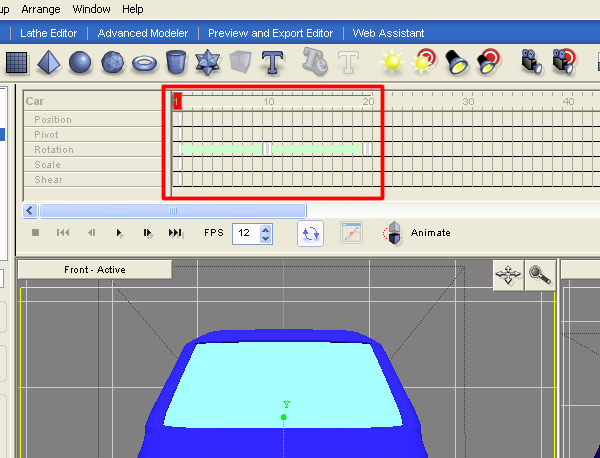Image resolution: width=600 pixels, height=458 pixels.
Task: Open the animation curve graph editor icon
Action: coord(351,233)
